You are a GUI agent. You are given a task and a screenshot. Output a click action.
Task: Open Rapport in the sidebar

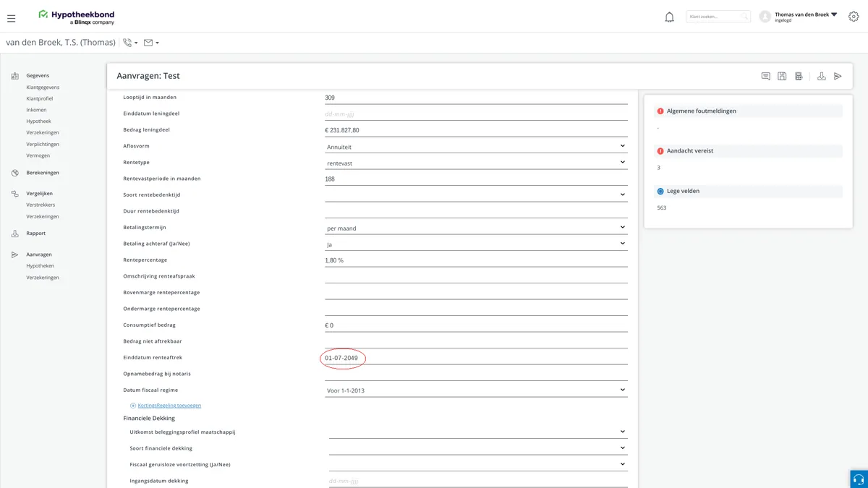[x=36, y=234]
